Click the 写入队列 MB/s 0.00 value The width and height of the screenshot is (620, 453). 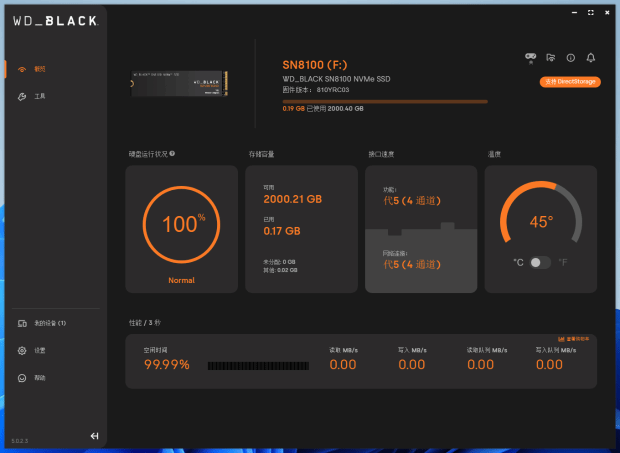pos(549,364)
